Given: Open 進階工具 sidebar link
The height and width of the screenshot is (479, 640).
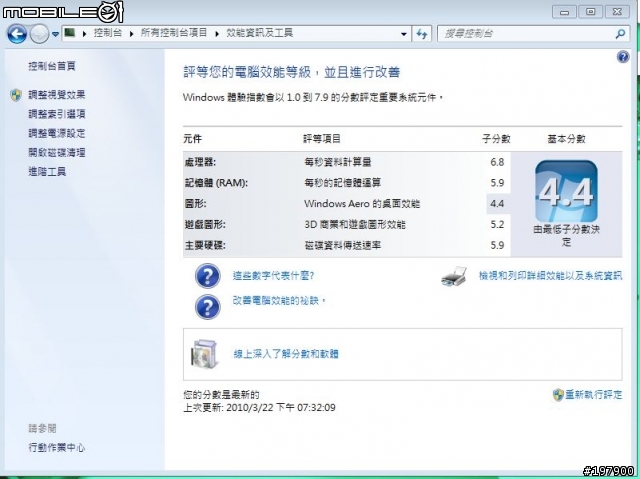Looking at the screenshot, I should pos(47,172).
